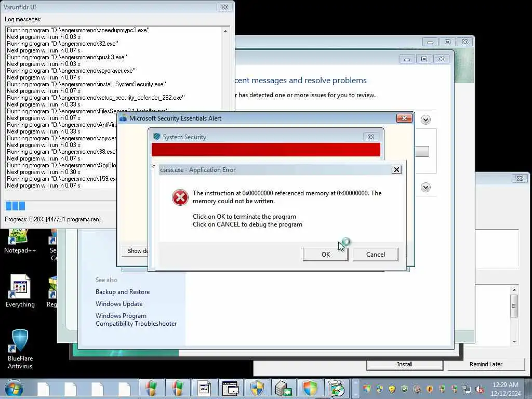Expand the lower chevron section in Action Center
532x399 pixels.
pos(425,187)
